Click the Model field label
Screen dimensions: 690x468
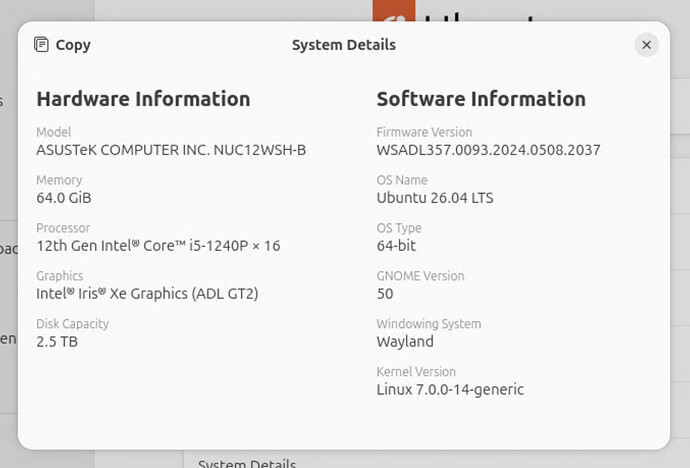[54, 132]
